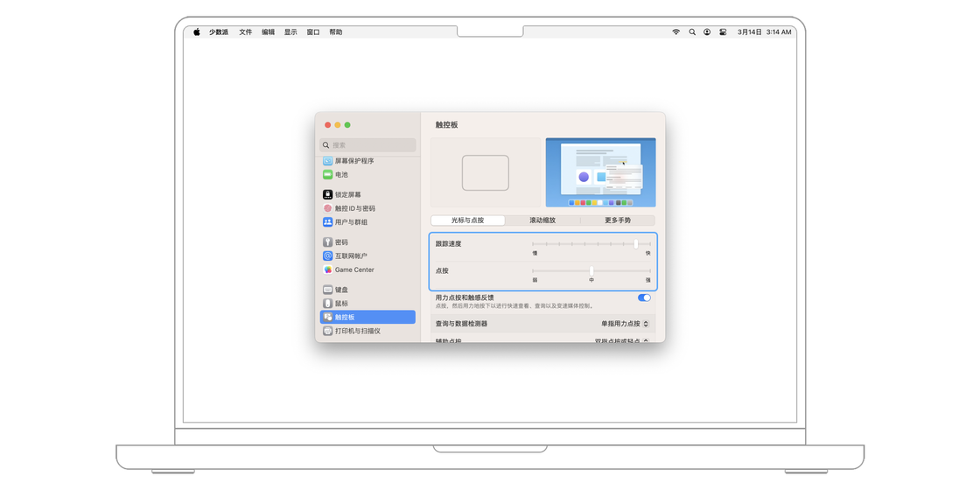Open Control Center from the menu bar

(723, 31)
